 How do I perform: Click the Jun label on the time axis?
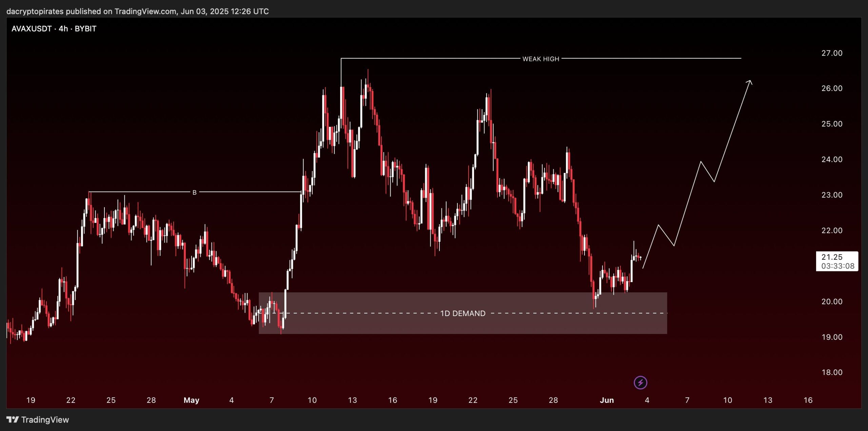[607, 400]
